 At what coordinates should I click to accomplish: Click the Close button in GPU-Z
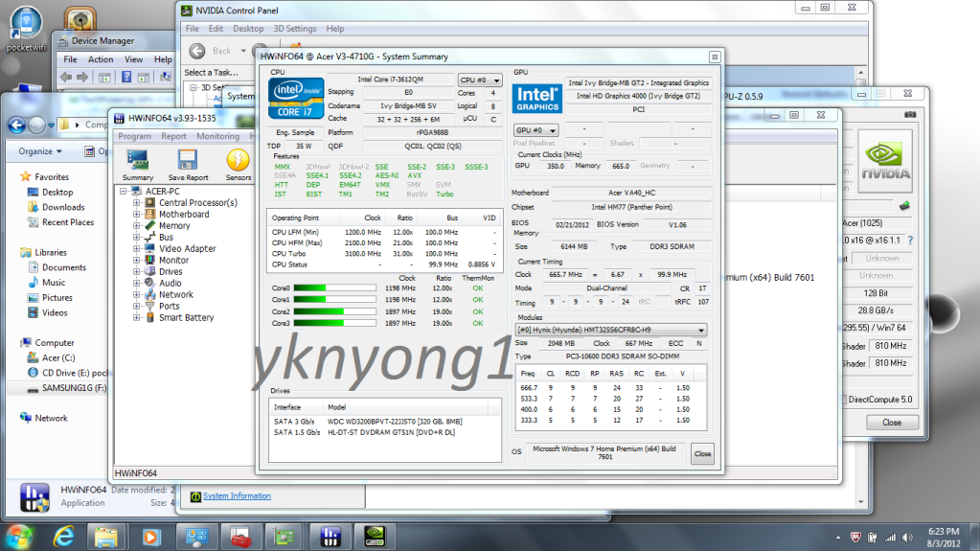tap(892, 423)
